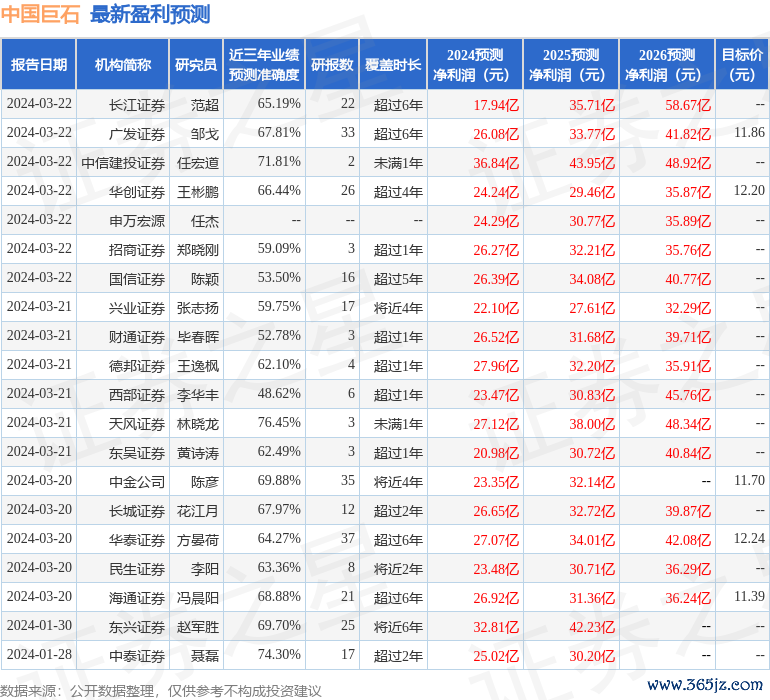
Task: Click the 中国巨石 title text
Action: point(42,14)
